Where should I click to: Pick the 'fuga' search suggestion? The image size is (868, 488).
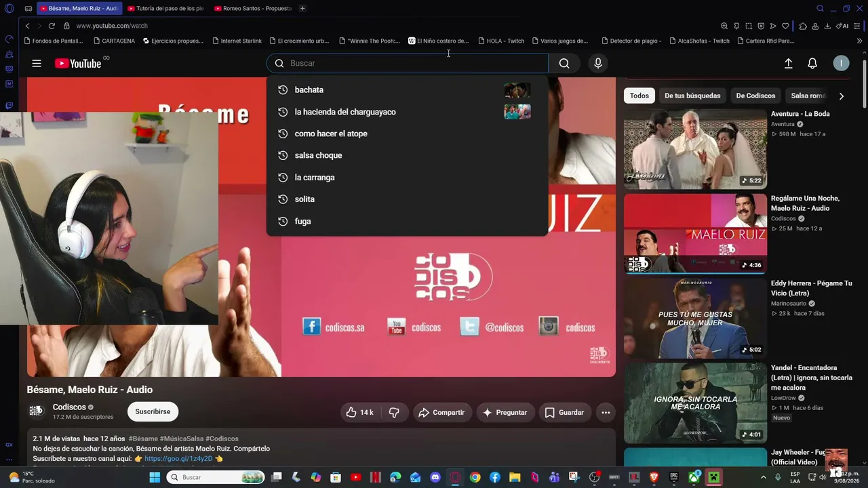407,221
